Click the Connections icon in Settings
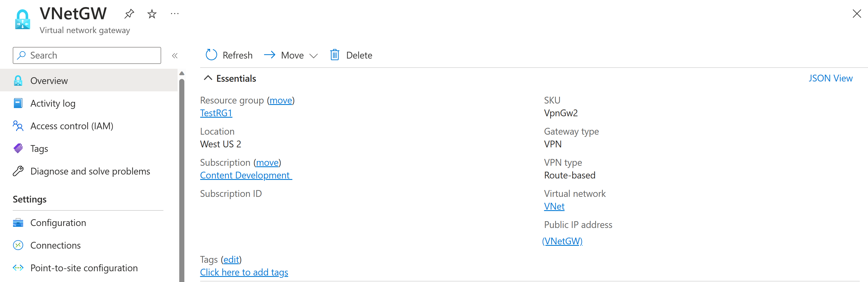Viewport: 868px width, 282px height. (x=18, y=245)
